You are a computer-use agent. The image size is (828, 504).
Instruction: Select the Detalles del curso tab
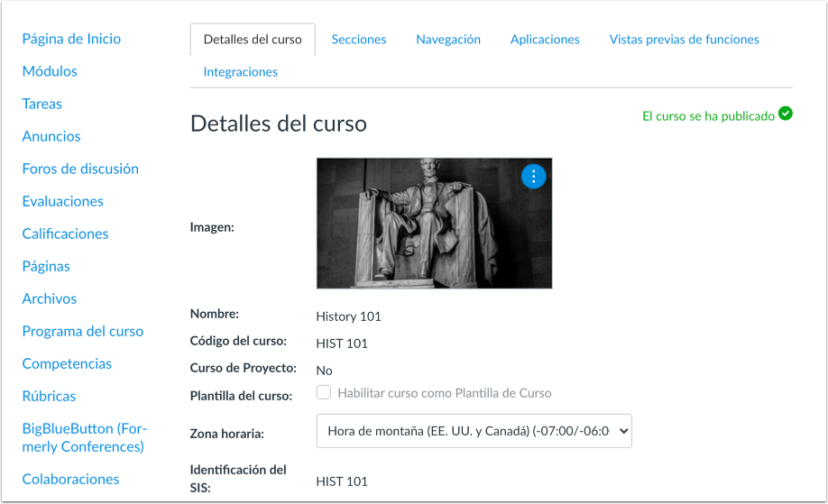click(x=253, y=40)
